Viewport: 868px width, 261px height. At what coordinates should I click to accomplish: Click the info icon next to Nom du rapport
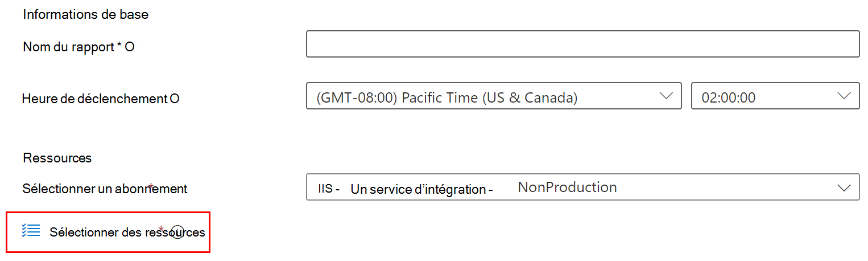(130, 47)
